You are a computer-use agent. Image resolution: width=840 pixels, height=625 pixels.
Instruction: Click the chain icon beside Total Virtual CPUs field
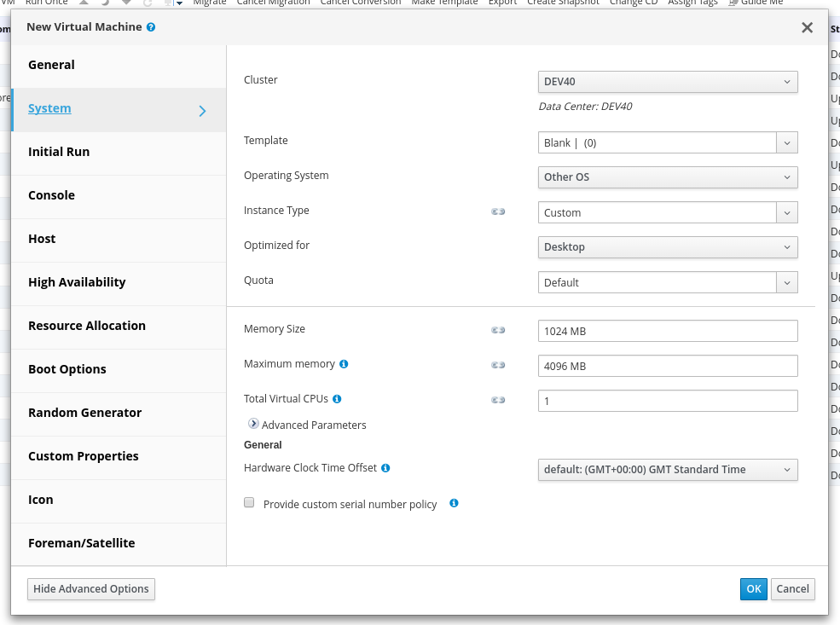click(498, 399)
